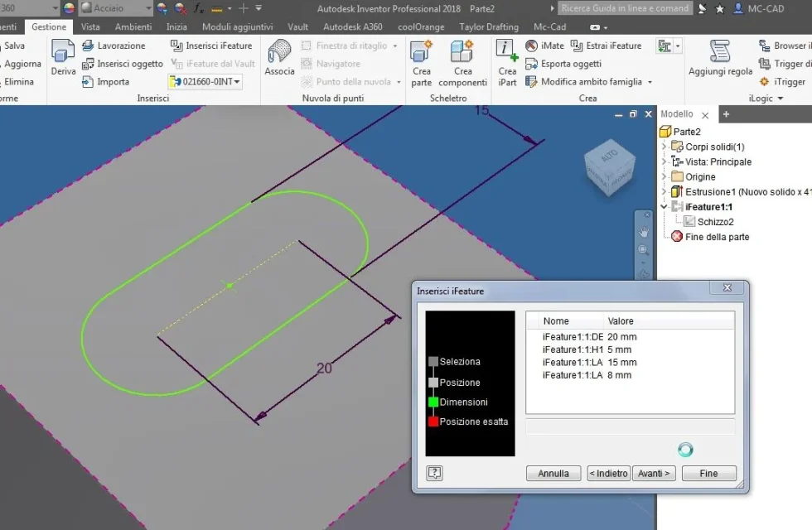Image resolution: width=812 pixels, height=530 pixels.
Task: Click the Aggiungi regola iLogic icon
Action: point(720,51)
